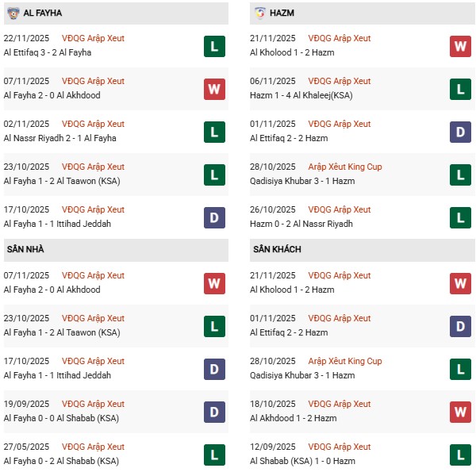The height and width of the screenshot is (472, 476).
Task: Click the Hazm team logo
Action: pos(260,13)
